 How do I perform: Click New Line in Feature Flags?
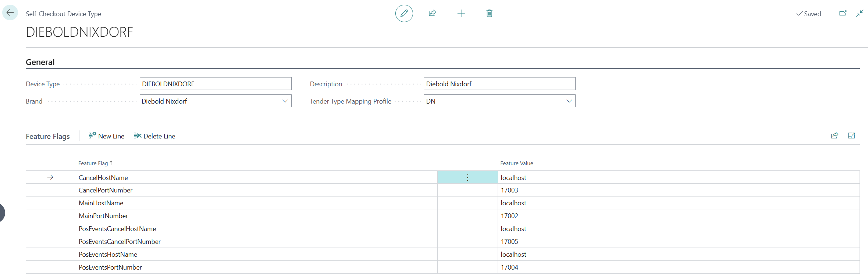[x=107, y=136]
